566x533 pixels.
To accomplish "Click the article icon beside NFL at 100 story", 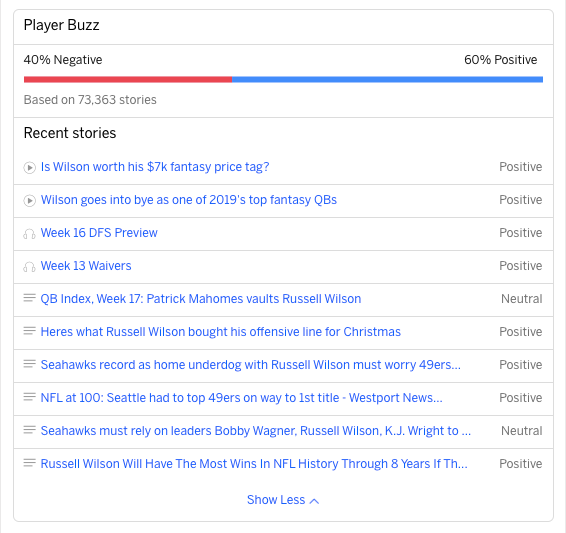I will (x=30, y=397).
